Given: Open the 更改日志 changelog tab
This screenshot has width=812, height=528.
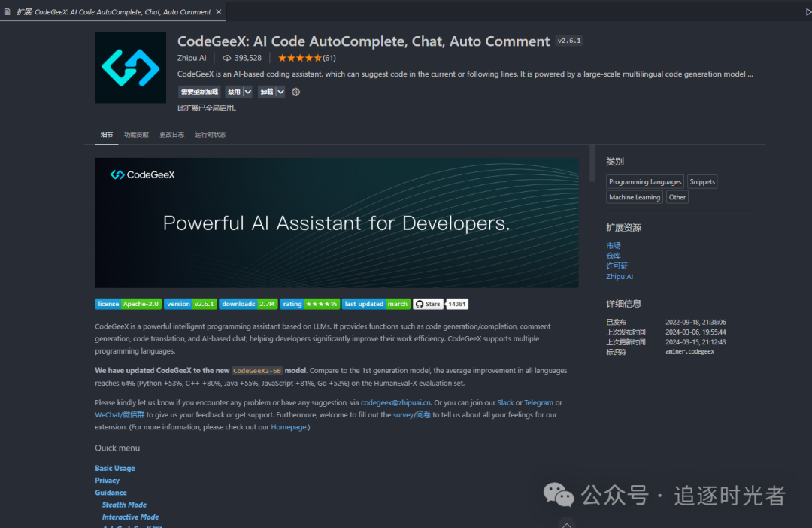Looking at the screenshot, I should point(172,135).
